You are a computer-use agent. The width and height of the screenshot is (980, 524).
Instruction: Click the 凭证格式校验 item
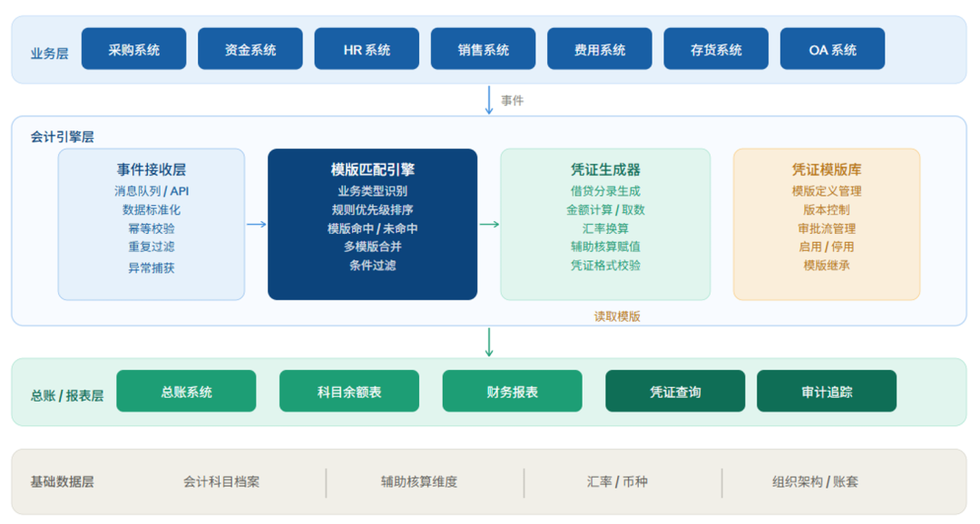click(605, 266)
